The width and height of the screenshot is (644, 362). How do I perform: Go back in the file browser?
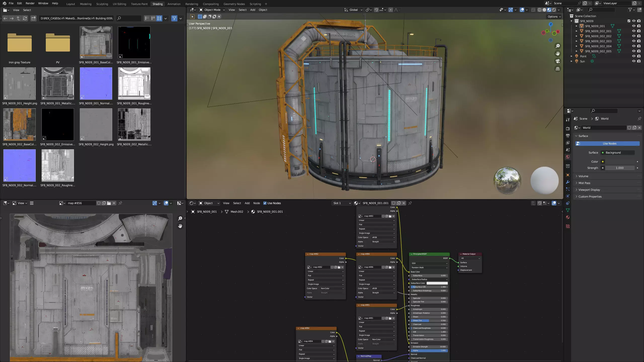click(x=5, y=18)
